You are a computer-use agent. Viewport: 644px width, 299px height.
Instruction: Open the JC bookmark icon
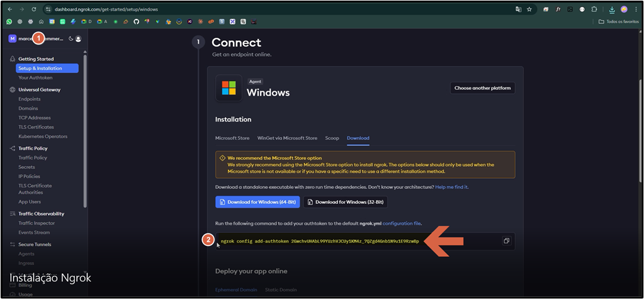(x=189, y=21)
